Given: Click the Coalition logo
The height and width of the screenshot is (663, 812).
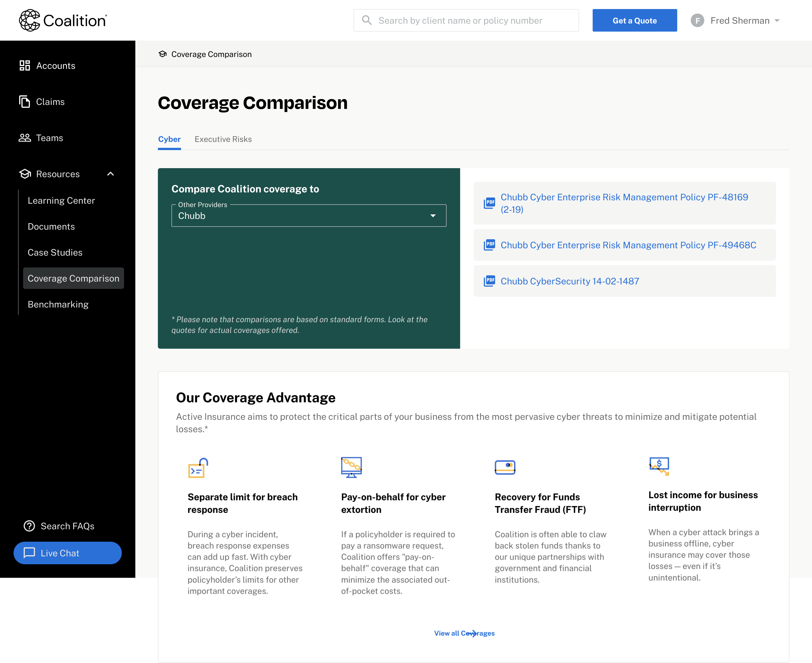Looking at the screenshot, I should click(x=63, y=20).
